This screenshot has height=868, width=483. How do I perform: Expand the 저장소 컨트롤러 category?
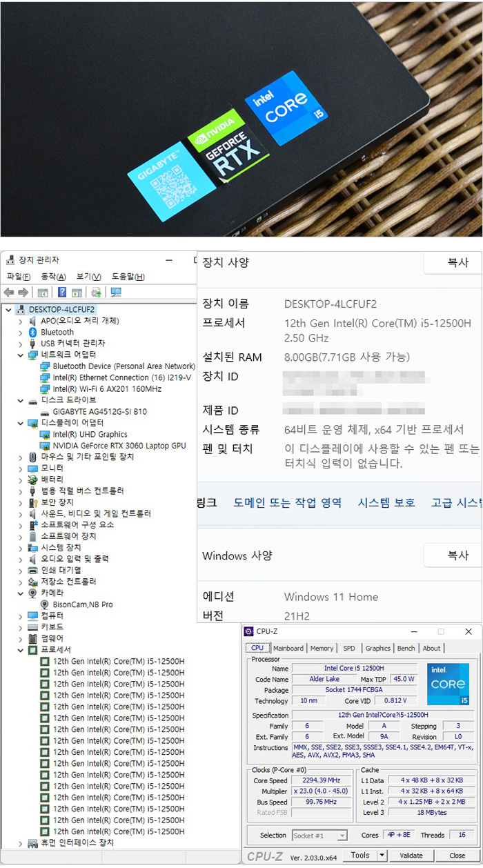[x=21, y=582]
